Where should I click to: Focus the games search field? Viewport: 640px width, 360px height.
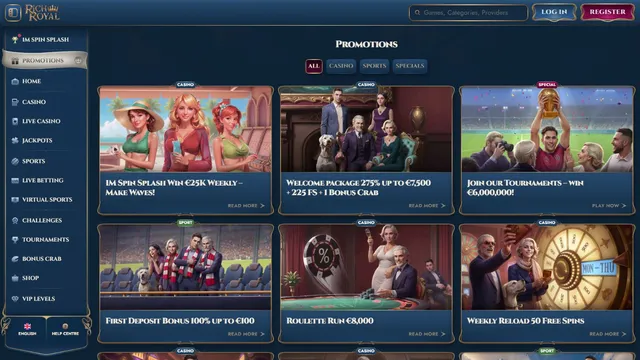pyautogui.click(x=468, y=13)
